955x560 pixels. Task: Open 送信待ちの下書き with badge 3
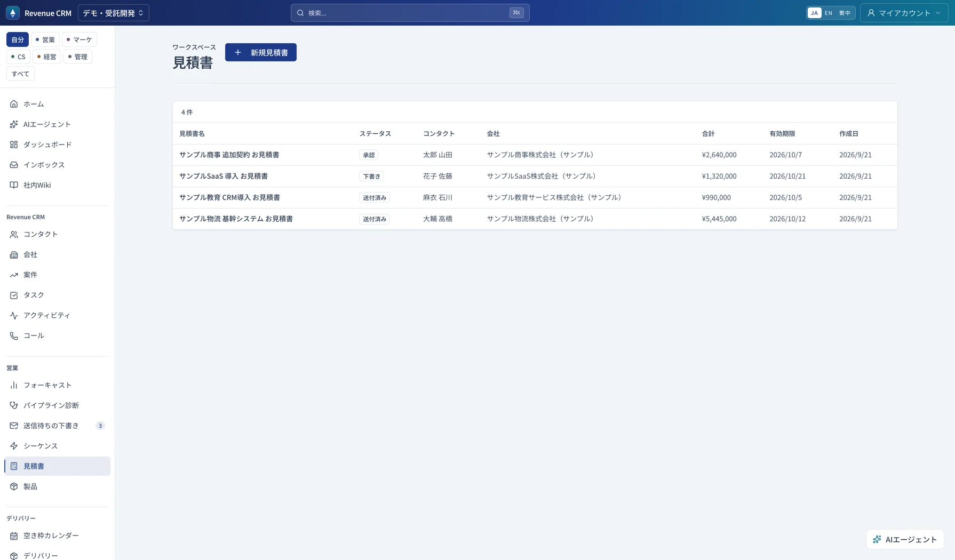[57, 426]
